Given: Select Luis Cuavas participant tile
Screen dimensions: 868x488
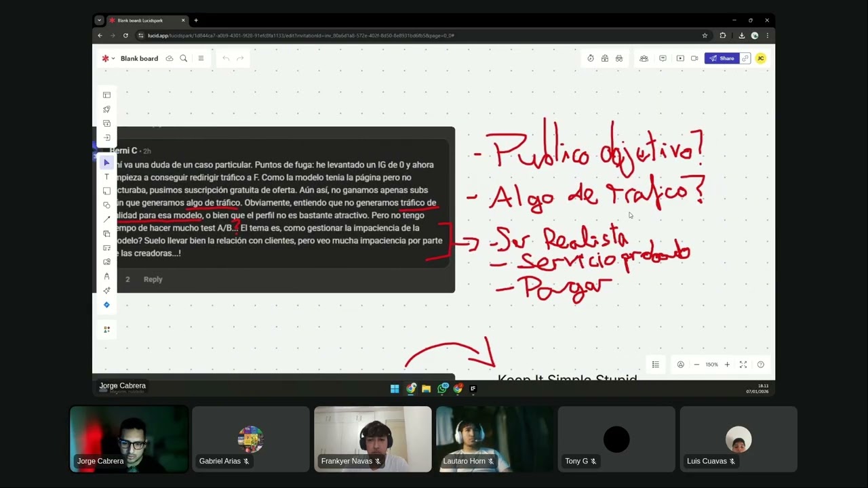Looking at the screenshot, I should 738,439.
